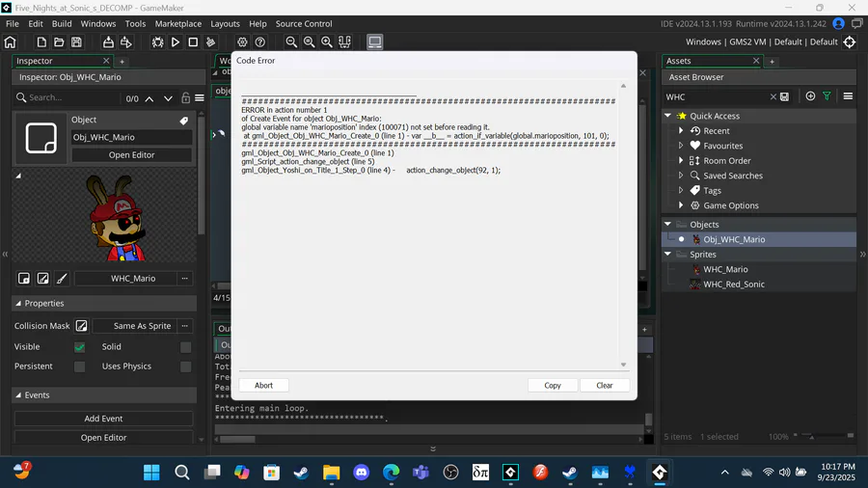The image size is (868, 488).
Task: Collapse the Properties section
Action: click(x=18, y=303)
